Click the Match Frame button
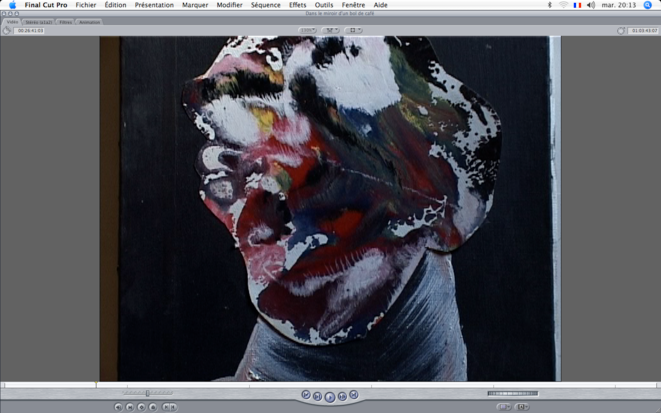The height and width of the screenshot is (413, 661). [x=118, y=407]
